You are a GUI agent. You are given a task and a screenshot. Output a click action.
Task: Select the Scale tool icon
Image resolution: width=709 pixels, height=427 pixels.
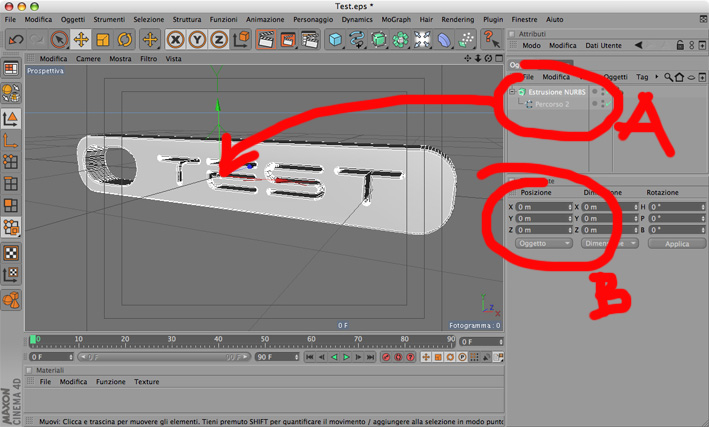click(x=103, y=40)
